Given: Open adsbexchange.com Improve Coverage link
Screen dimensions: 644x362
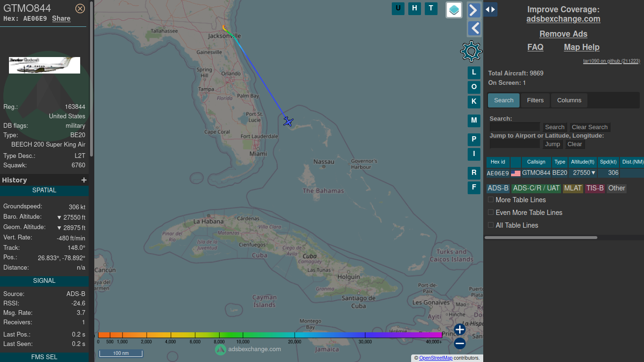Looking at the screenshot, I should coord(563,19).
